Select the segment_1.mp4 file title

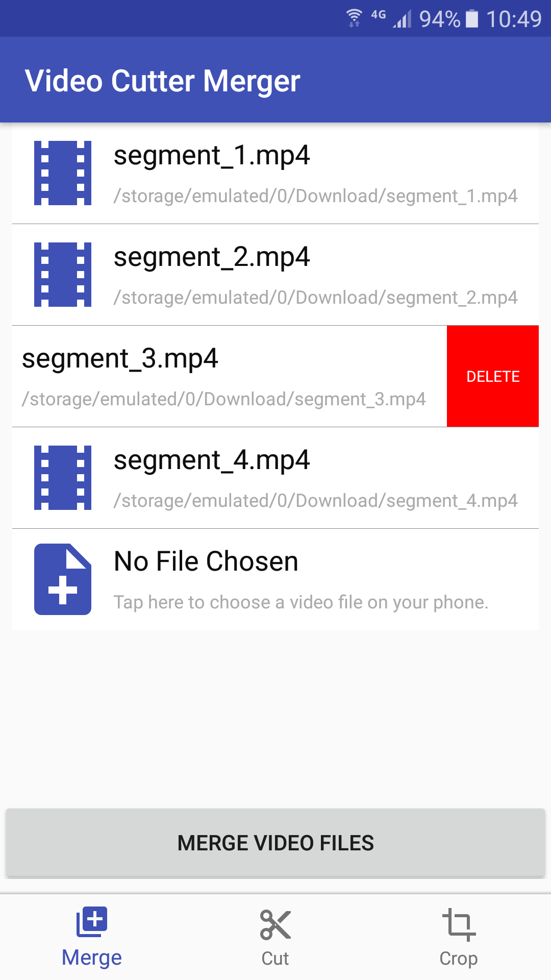click(212, 155)
